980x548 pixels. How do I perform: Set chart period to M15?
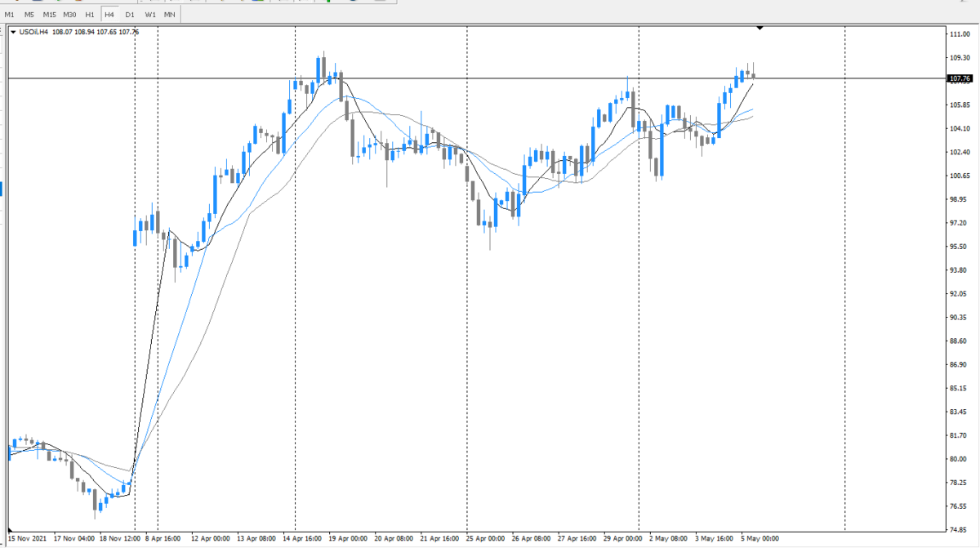50,15
